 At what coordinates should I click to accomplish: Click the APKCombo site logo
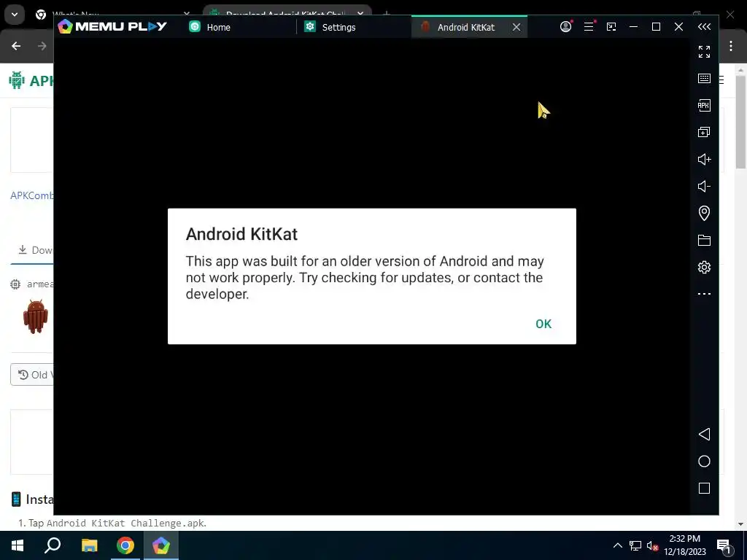31,80
